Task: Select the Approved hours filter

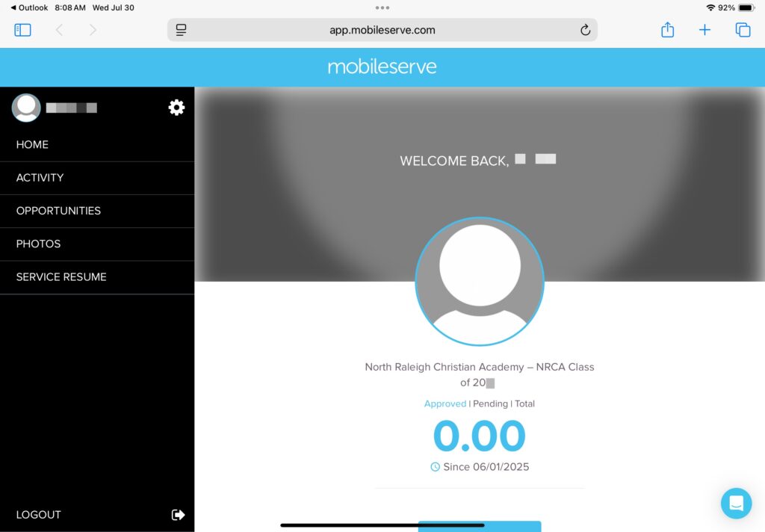Action: 445,403
